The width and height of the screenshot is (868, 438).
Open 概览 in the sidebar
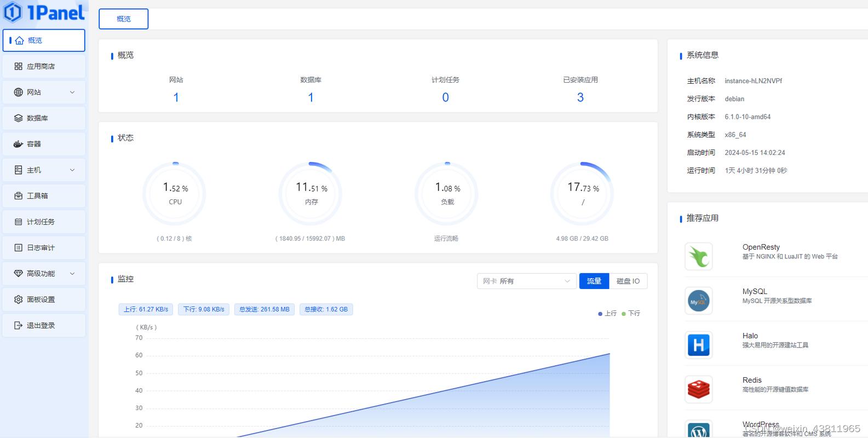pyautogui.click(x=44, y=41)
